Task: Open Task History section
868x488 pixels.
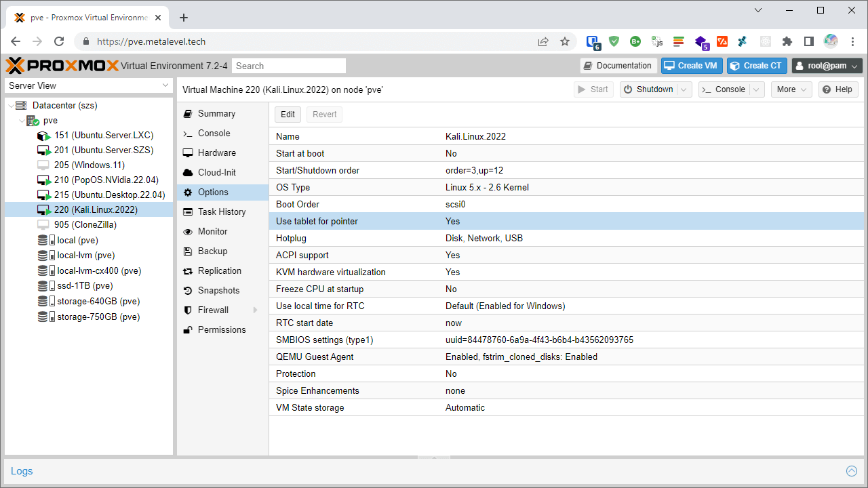Action: pyautogui.click(x=223, y=212)
